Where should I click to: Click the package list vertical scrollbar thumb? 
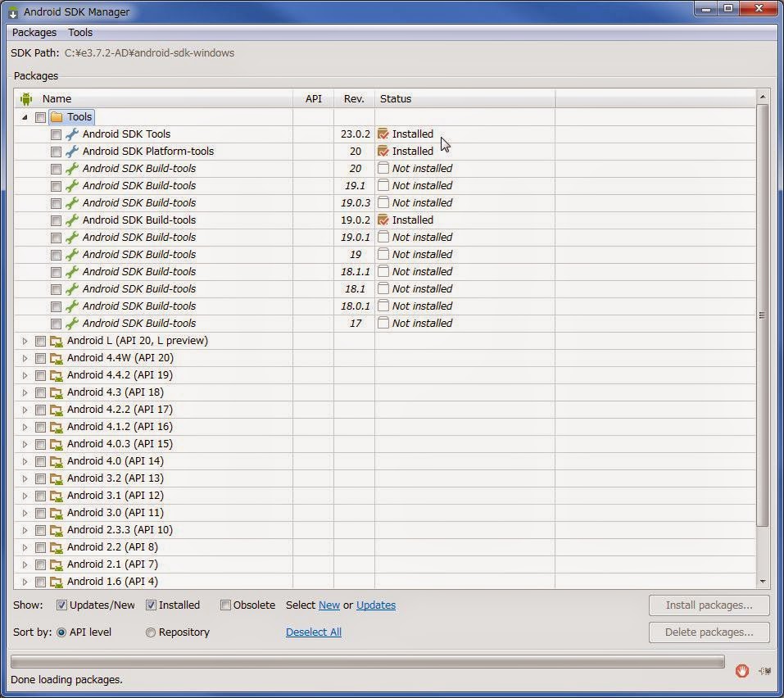(763, 315)
